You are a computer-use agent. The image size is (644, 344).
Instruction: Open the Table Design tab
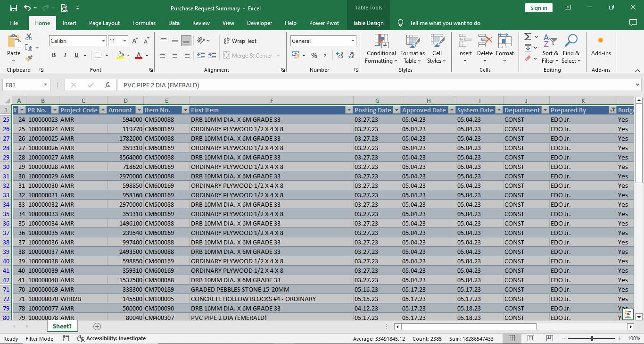[x=368, y=23]
